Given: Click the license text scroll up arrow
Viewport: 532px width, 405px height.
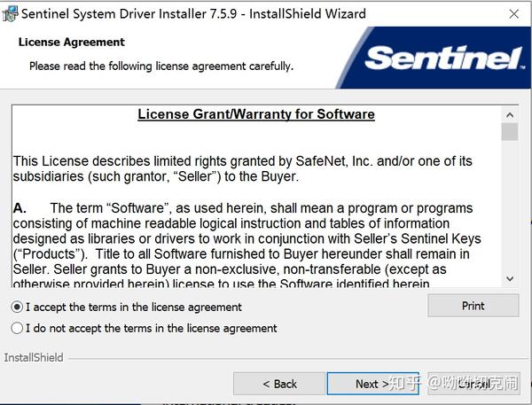Looking at the screenshot, I should 510,115.
